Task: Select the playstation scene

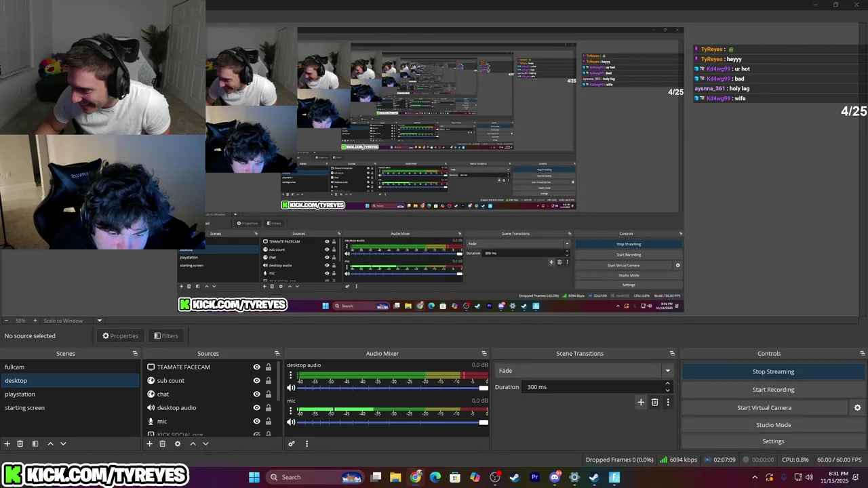Action: (x=71, y=394)
